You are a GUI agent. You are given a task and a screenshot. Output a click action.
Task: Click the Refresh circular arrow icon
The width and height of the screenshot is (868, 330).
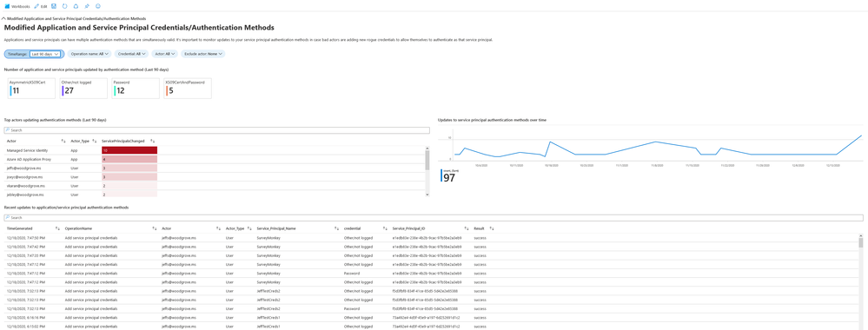click(x=65, y=5)
